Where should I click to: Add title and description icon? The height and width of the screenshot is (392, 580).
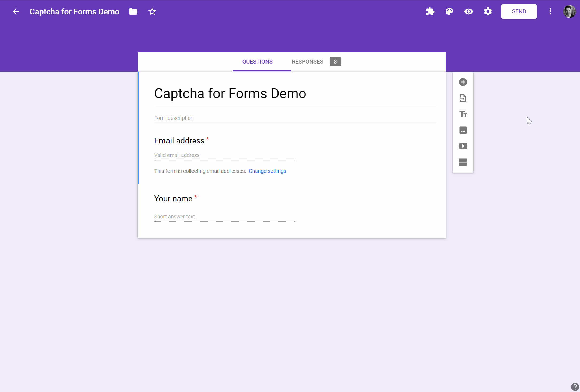click(x=463, y=114)
